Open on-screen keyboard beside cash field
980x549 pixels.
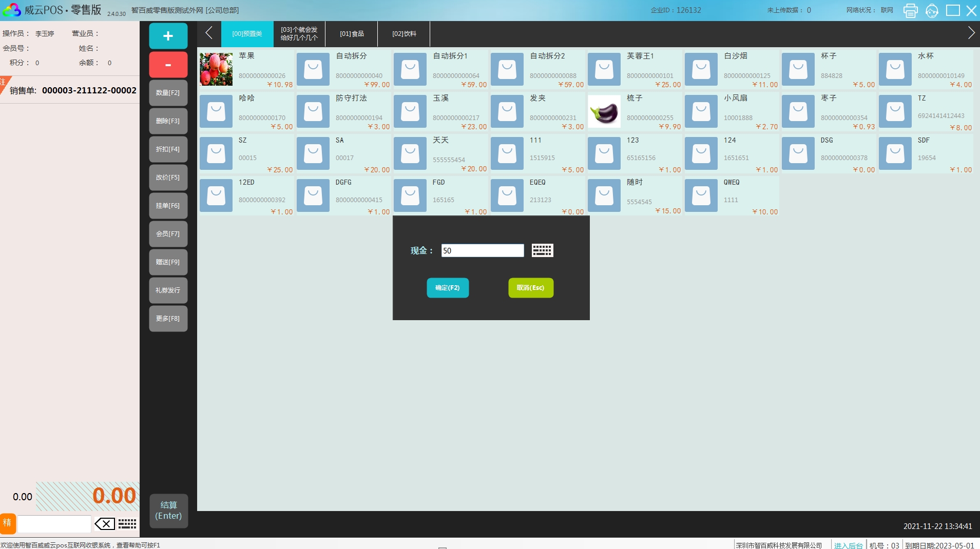coord(542,250)
